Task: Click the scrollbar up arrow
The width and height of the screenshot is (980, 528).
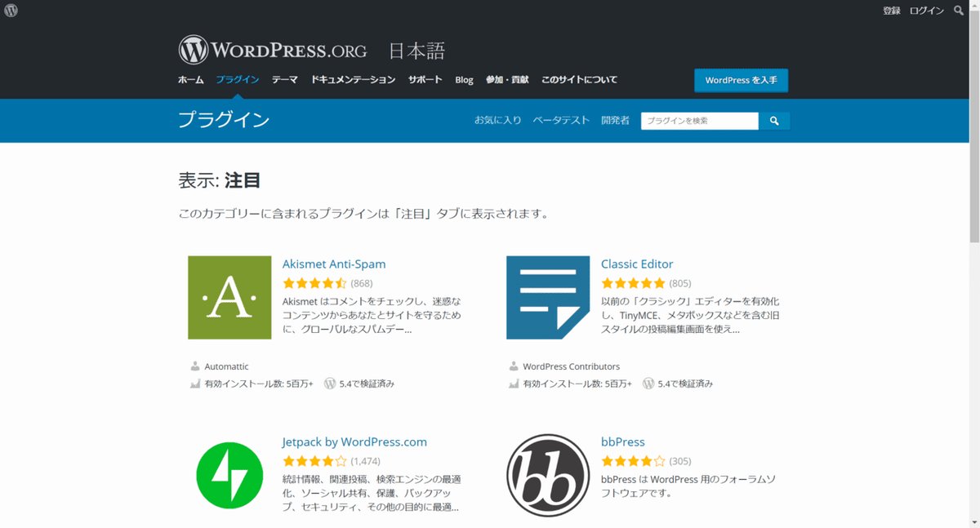Action: [974, 6]
